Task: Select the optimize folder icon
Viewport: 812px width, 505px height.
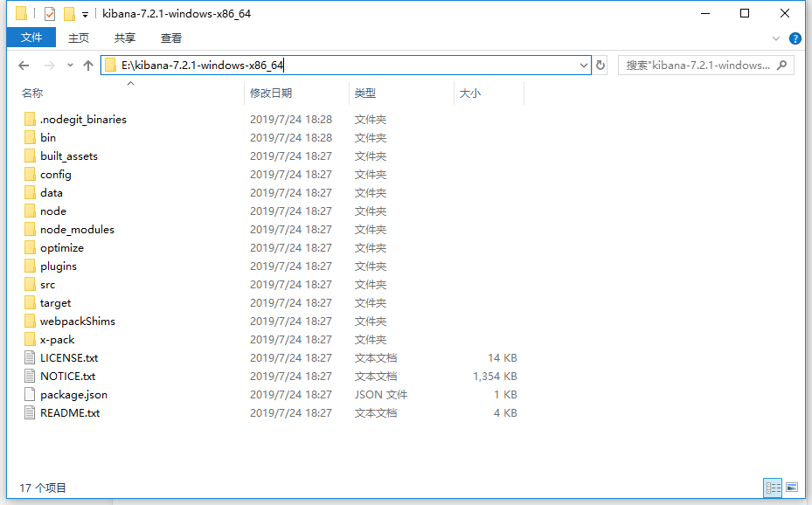Action: click(30, 248)
